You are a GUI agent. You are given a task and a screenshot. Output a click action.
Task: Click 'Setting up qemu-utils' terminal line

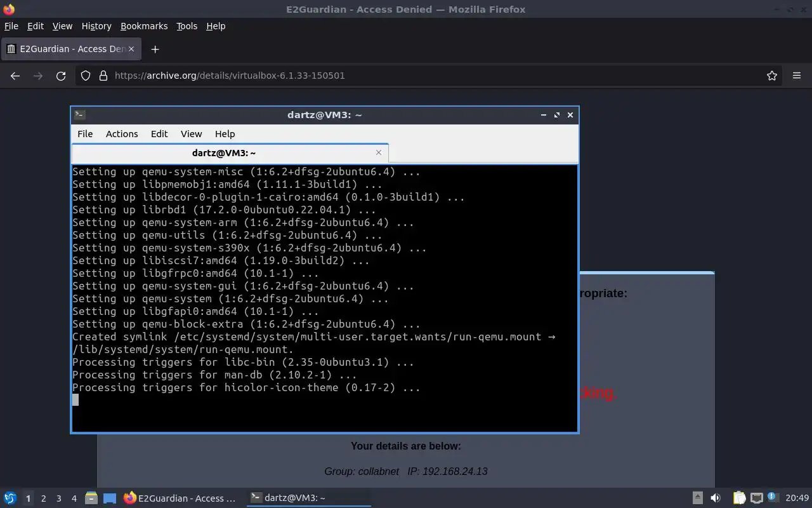pos(227,235)
